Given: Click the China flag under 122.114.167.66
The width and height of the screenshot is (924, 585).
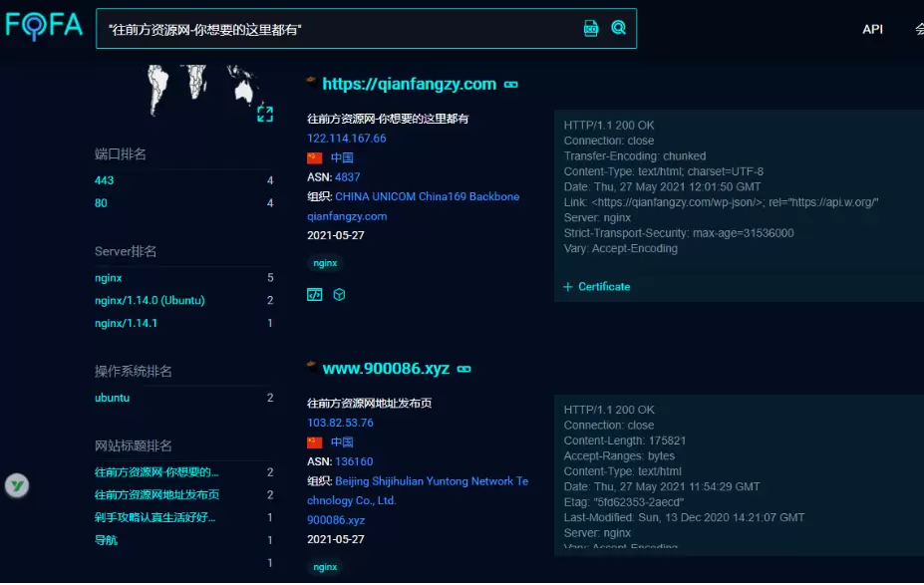Looking at the screenshot, I should (x=315, y=157).
